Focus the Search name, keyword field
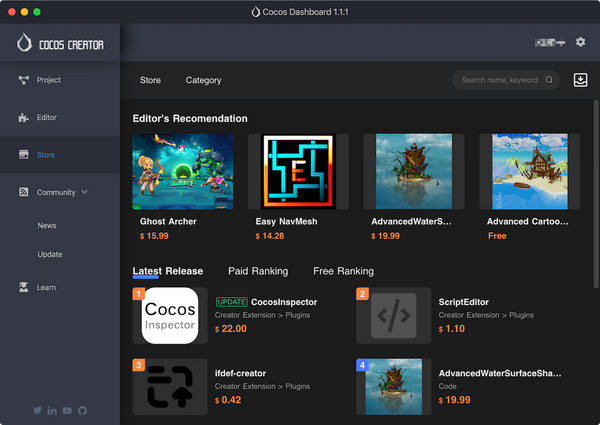The image size is (600, 425). click(505, 80)
